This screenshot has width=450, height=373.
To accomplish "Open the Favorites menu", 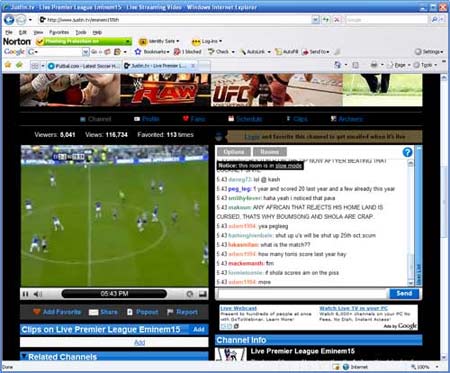I will point(59,32).
